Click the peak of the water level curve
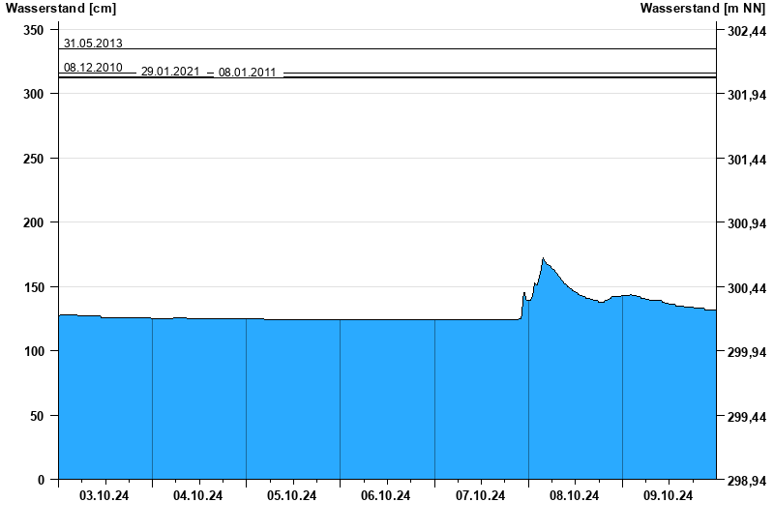774x532 pixels. (x=544, y=259)
